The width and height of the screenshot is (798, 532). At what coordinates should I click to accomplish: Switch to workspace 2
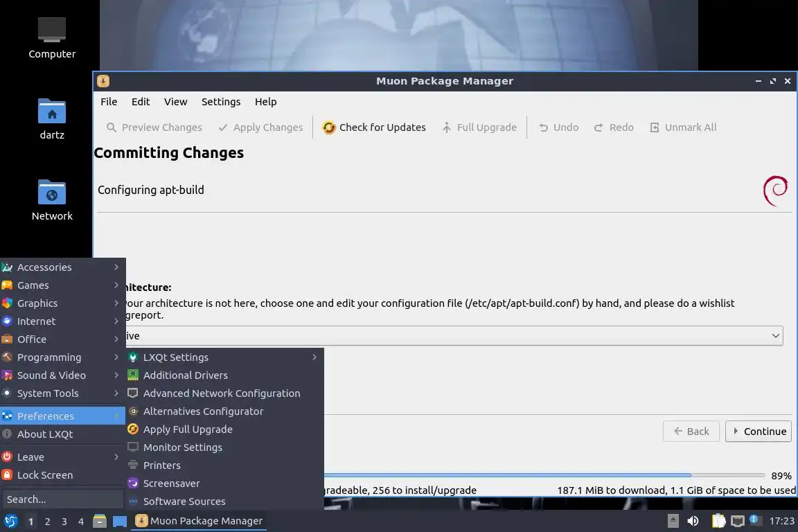click(47, 522)
